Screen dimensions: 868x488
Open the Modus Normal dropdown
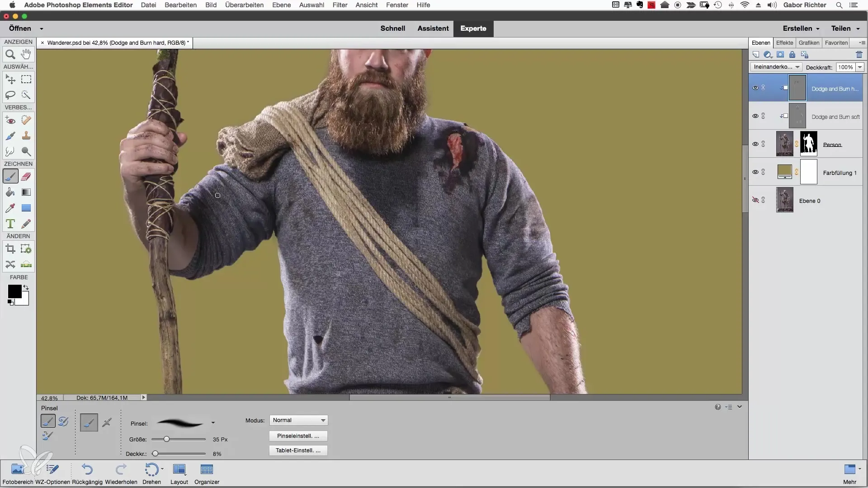coord(299,420)
